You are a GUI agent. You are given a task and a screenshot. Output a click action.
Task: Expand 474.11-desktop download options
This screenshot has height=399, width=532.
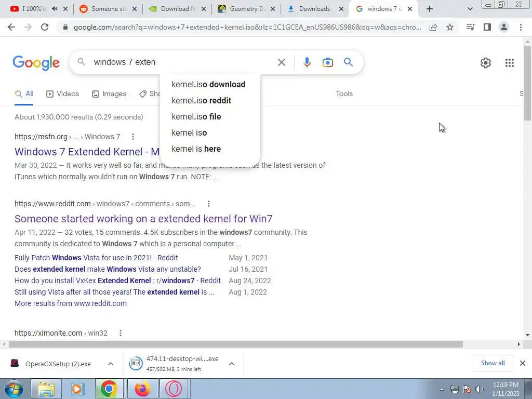tap(231, 364)
